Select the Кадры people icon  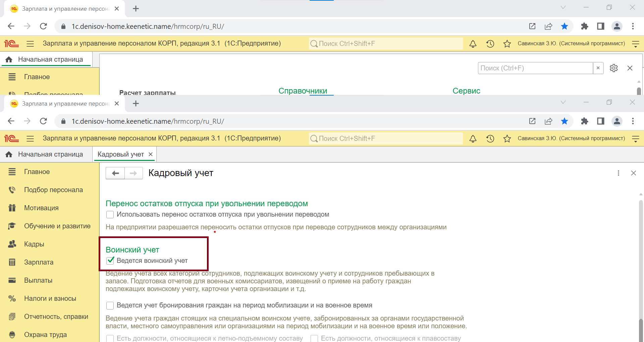12,244
